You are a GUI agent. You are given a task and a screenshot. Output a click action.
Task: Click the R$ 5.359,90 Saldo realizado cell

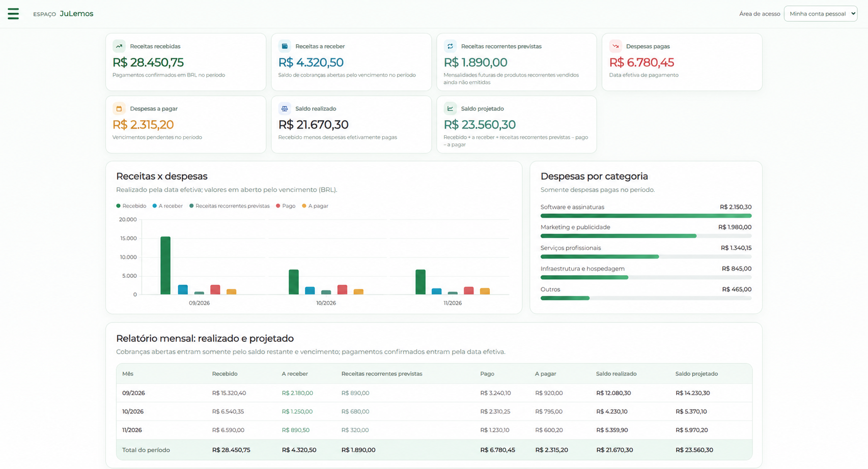(612, 430)
